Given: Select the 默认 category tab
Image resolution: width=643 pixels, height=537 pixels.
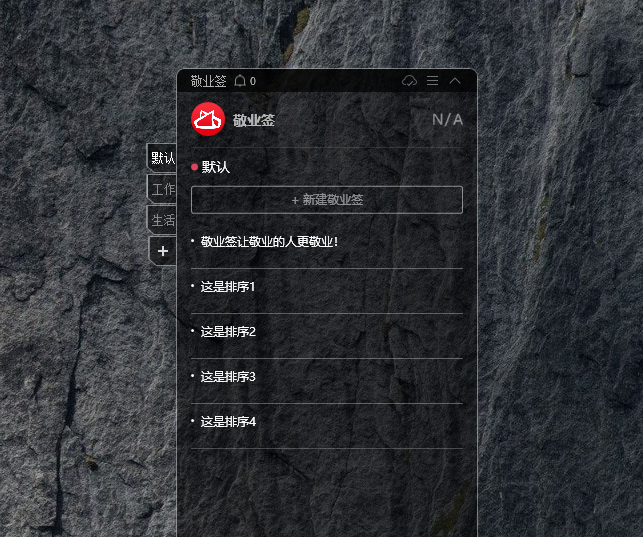Looking at the screenshot, I should pyautogui.click(x=162, y=158).
